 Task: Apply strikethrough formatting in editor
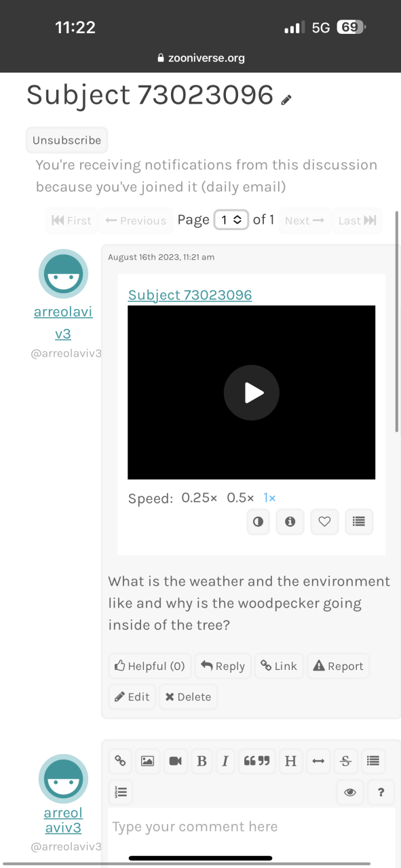click(345, 761)
